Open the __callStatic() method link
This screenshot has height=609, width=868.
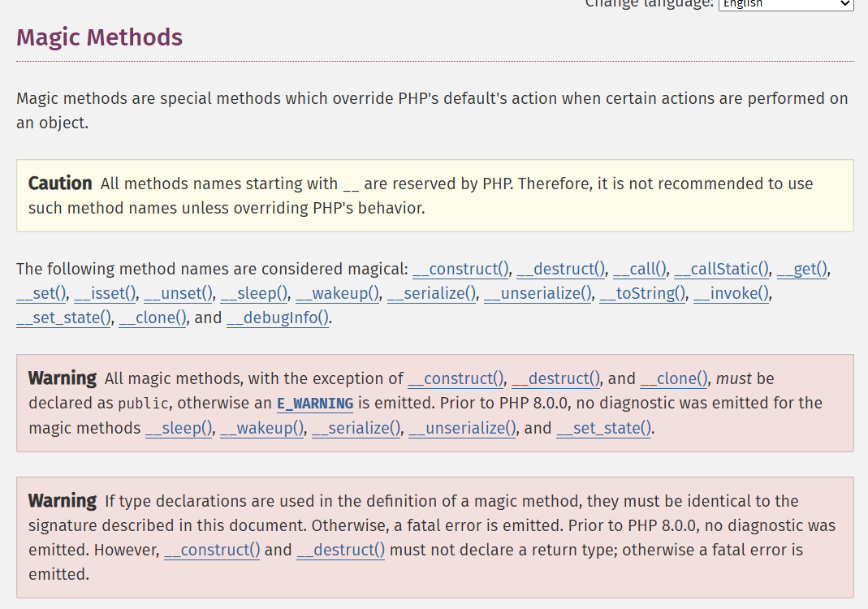click(721, 269)
